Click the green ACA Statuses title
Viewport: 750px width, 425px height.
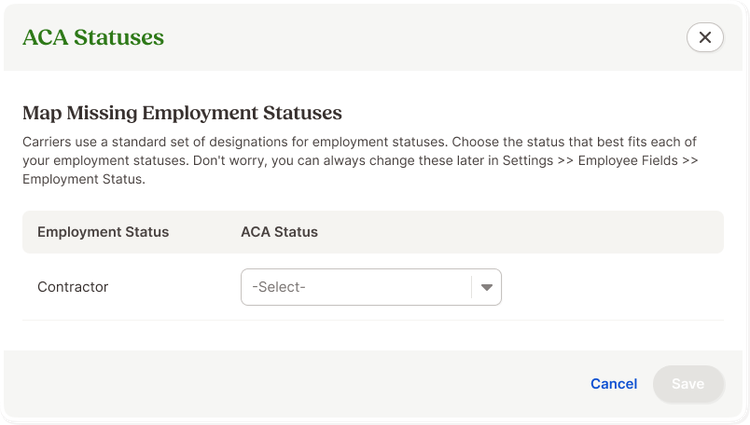(x=93, y=37)
